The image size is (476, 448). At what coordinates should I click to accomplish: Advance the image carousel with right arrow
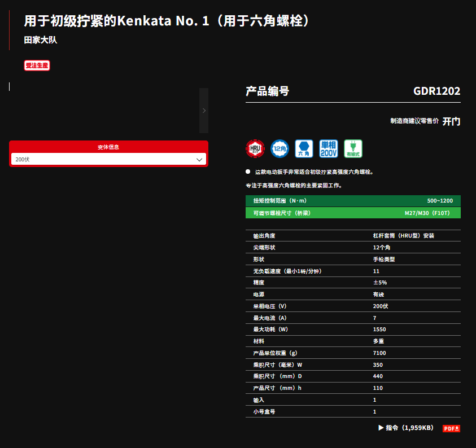[x=204, y=111]
